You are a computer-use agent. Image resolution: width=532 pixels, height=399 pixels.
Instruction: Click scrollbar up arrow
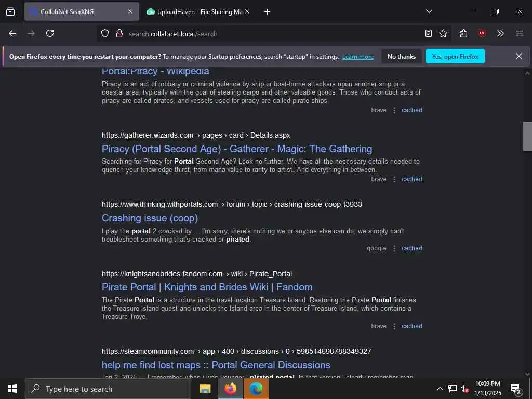tap(527, 73)
